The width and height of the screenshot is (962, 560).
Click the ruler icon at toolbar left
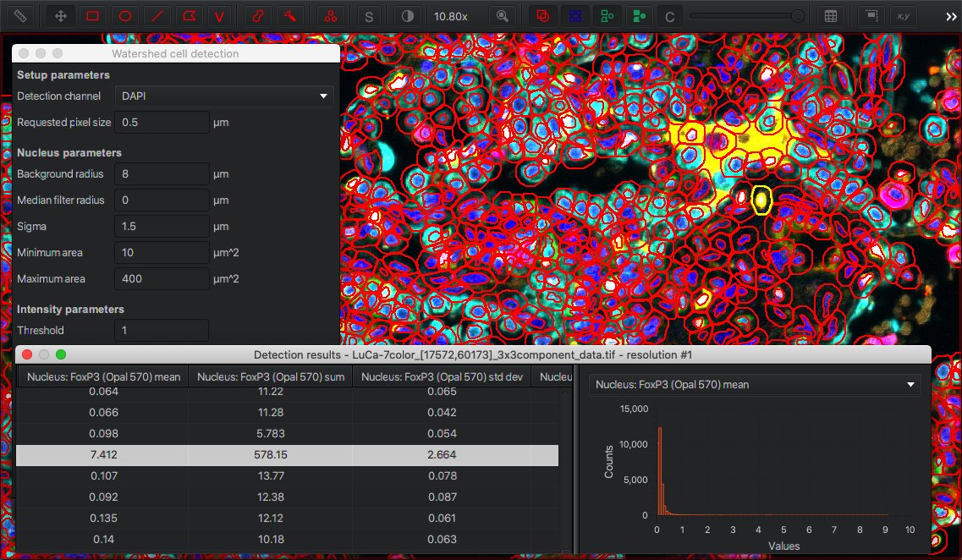pos(20,16)
